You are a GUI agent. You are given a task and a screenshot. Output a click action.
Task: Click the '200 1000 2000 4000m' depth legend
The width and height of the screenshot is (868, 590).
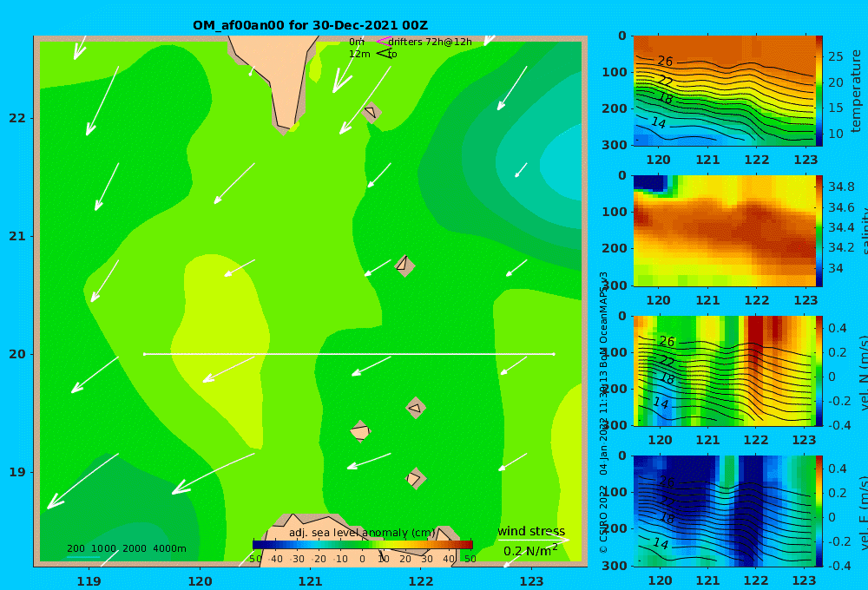[126, 548]
